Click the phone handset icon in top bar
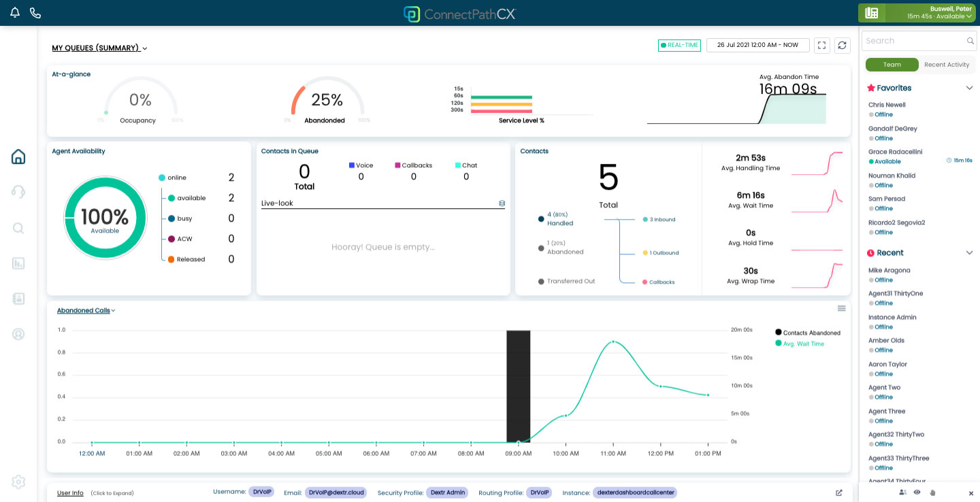 click(35, 13)
